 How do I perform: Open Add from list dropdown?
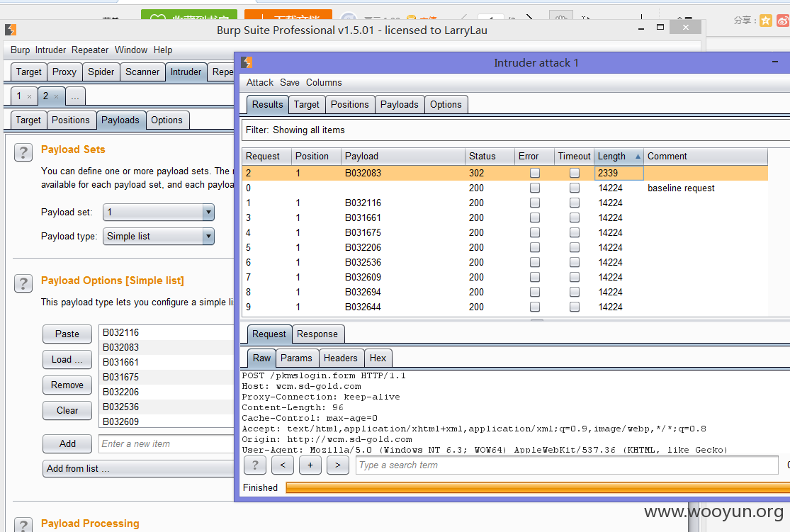tap(139, 468)
